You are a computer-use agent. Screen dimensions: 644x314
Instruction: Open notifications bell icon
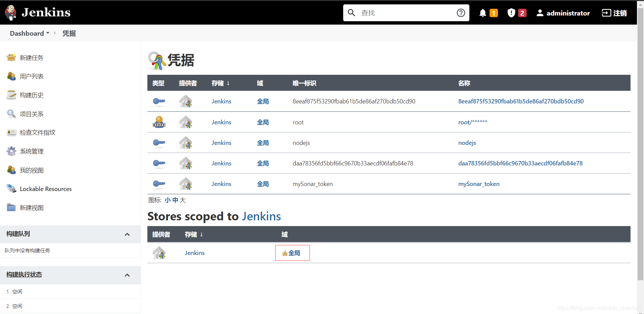[x=482, y=13]
